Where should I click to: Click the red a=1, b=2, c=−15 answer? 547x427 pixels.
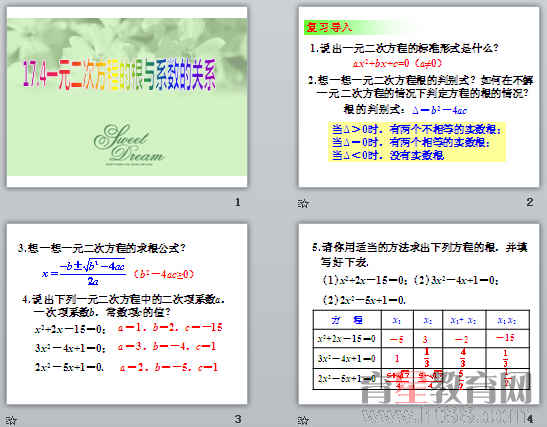(x=170, y=327)
